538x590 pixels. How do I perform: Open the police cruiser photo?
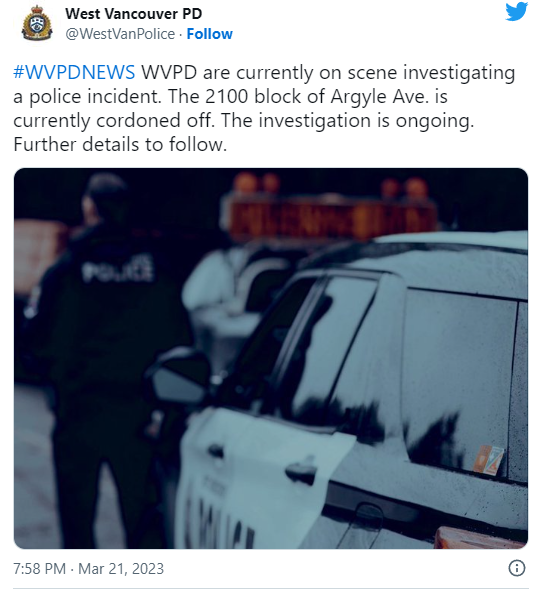[x=271, y=358]
